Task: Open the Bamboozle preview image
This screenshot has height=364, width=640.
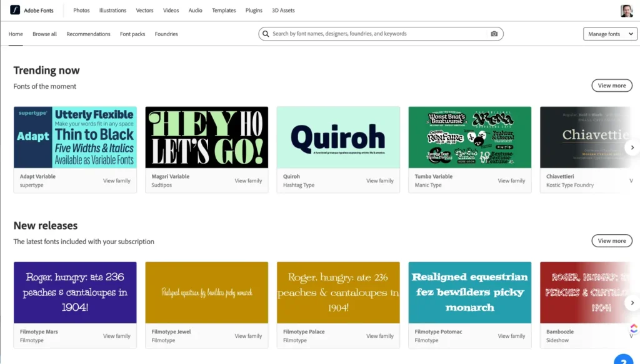Action: [586, 293]
